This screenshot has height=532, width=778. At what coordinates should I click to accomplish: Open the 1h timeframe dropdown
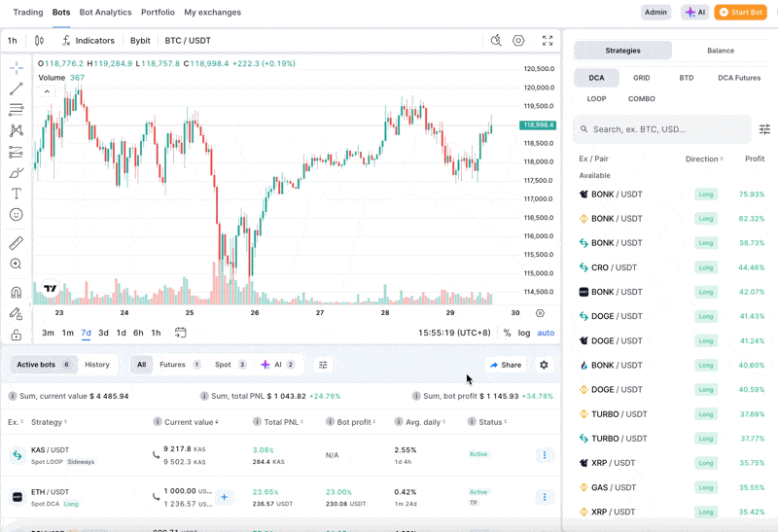13,41
